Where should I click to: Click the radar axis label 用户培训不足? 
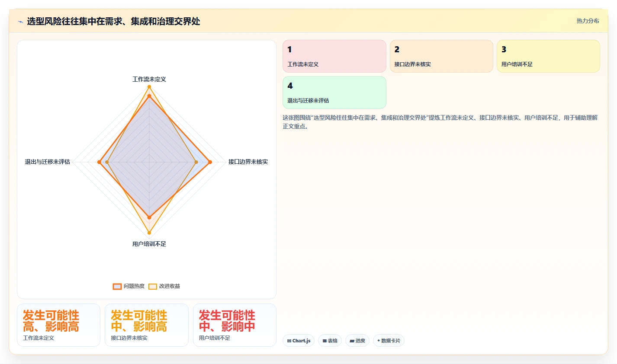tap(149, 244)
